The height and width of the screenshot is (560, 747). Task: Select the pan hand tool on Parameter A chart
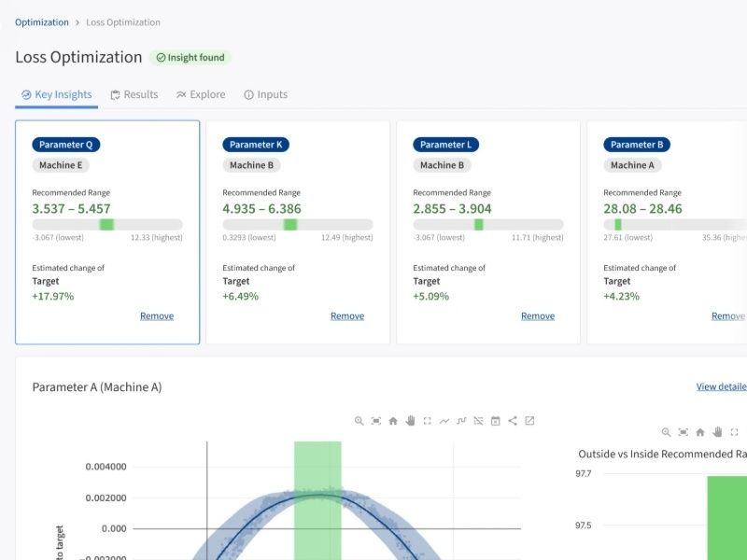click(410, 421)
